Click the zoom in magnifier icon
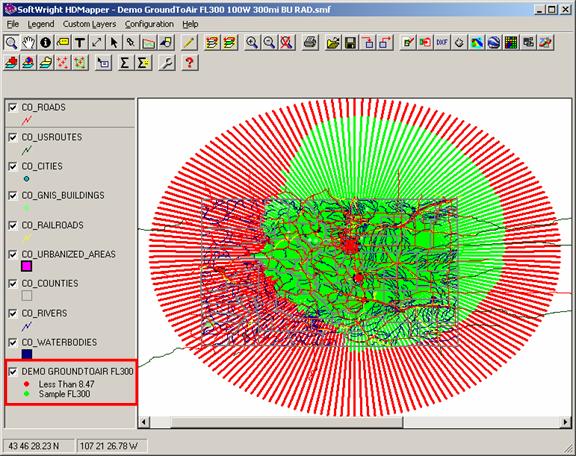576x456 pixels. [x=252, y=43]
